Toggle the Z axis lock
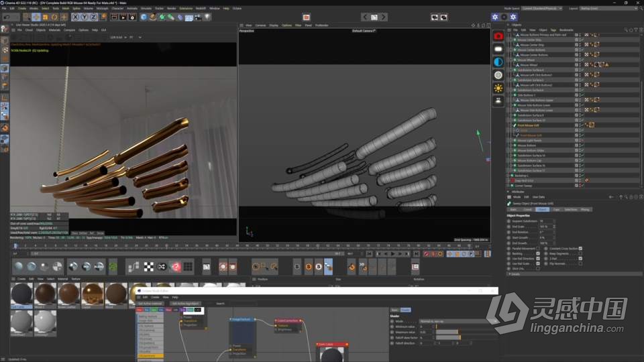This screenshot has height=362, width=644. (93, 17)
